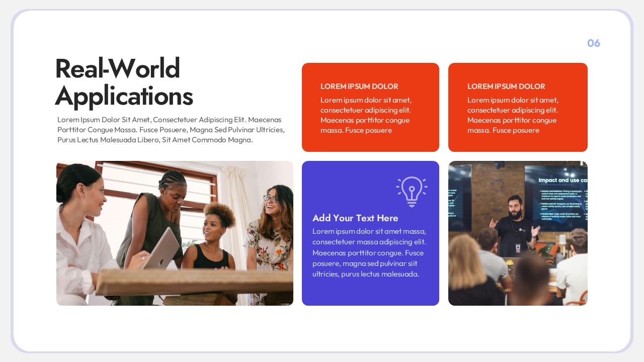This screenshot has height=362, width=644.
Task: Select the purple card body paragraph
Action: click(369, 253)
